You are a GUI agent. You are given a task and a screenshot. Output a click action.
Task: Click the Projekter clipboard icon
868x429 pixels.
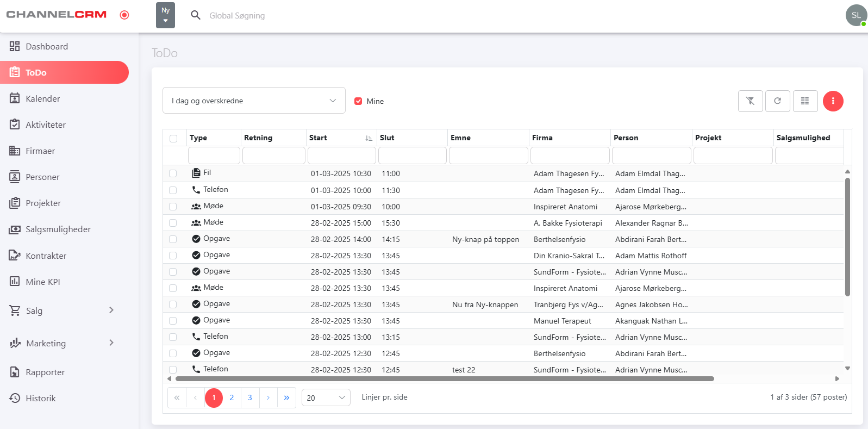[x=15, y=203]
